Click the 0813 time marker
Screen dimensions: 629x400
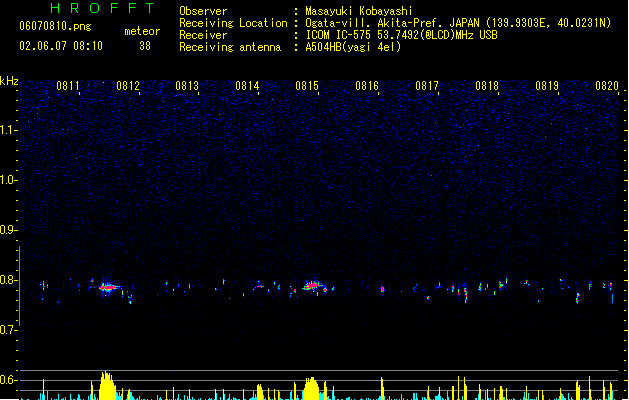(187, 86)
